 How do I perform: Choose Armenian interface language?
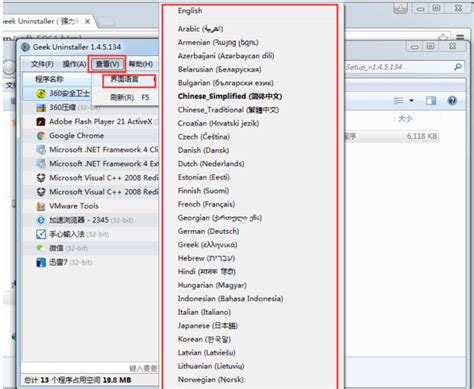(218, 42)
